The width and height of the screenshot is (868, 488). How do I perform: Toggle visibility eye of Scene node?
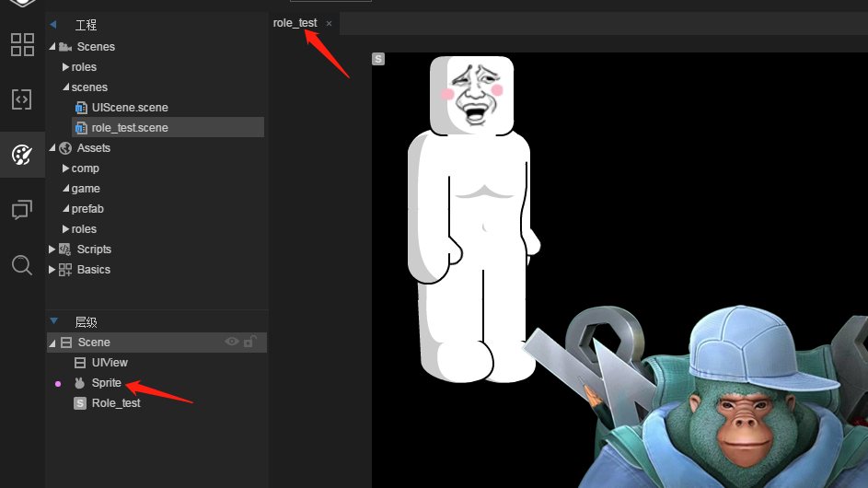point(232,342)
